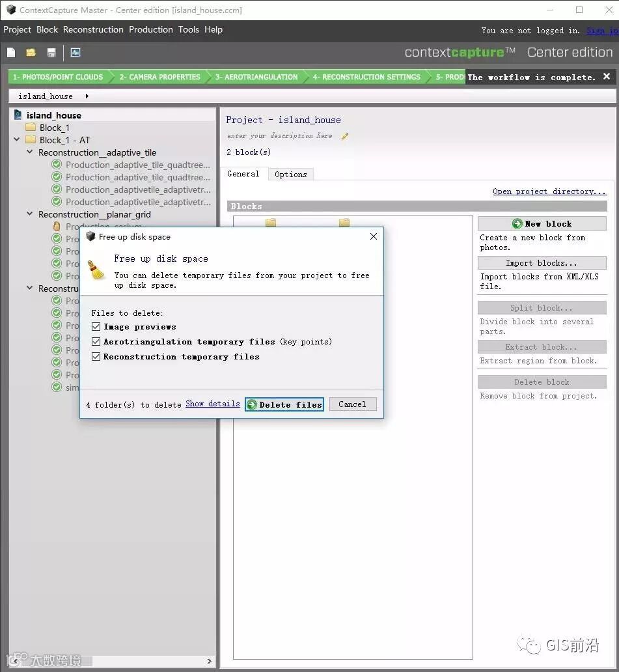Viewport: 619px width, 672px height.
Task: Uncheck Aerotriangulation temporary files checkbox
Action: click(96, 342)
